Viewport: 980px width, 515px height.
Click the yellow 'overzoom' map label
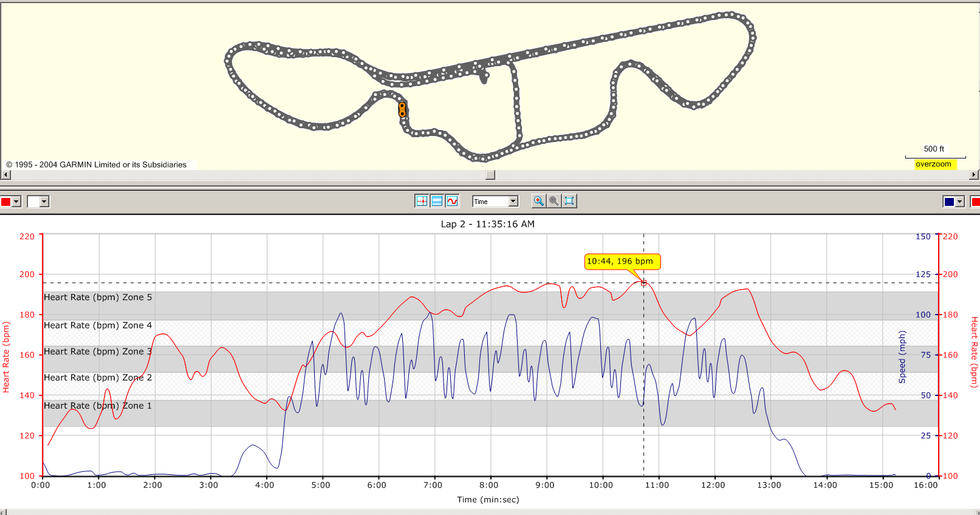[x=934, y=164]
